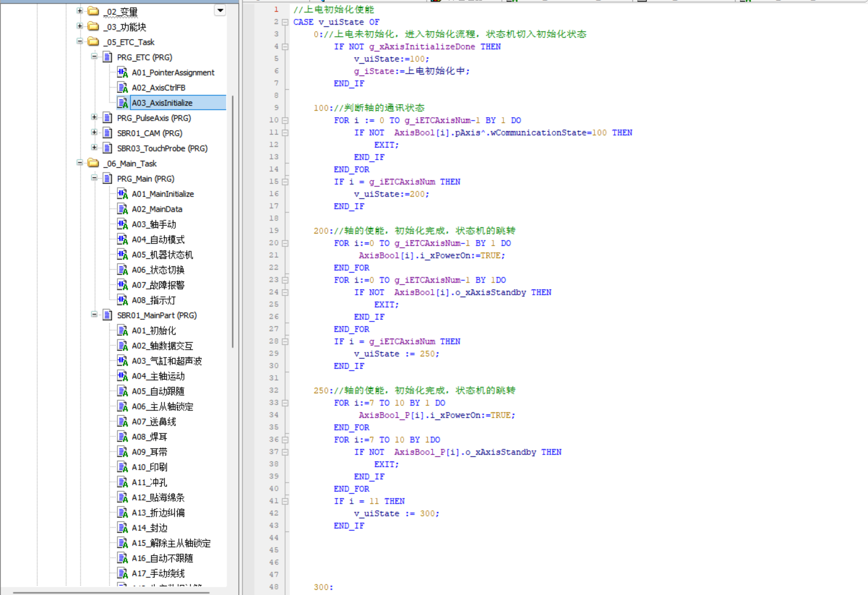Screen dimensions: 868x595
Task: Click the SBR03_TouchProbe program icon
Action: pyautogui.click(x=108, y=148)
